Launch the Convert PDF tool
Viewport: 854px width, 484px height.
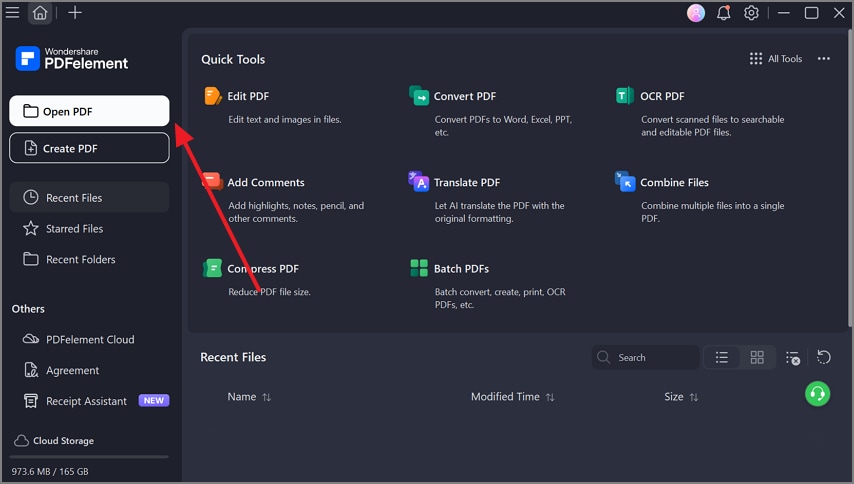tap(465, 96)
